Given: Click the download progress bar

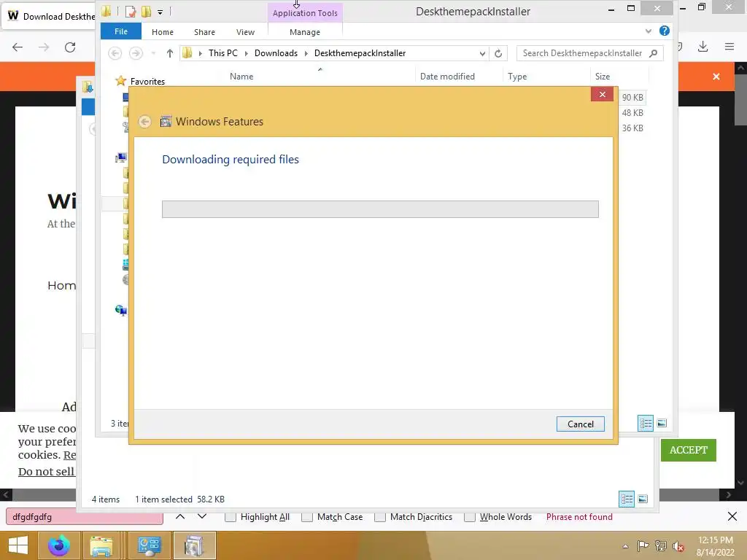Looking at the screenshot, I should click(x=380, y=209).
